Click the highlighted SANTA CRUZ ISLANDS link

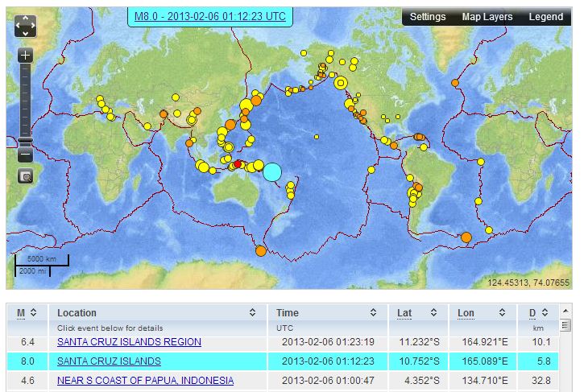109,361
